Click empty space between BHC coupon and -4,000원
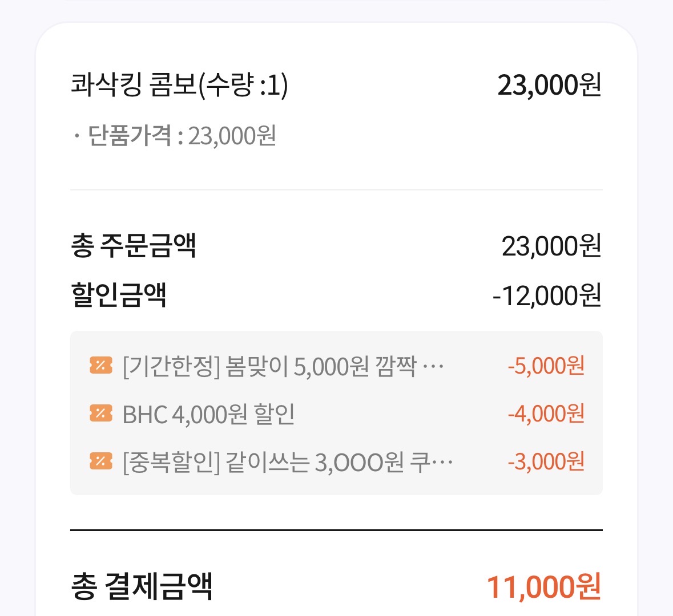Image resolution: width=673 pixels, height=616 pixels. pyautogui.click(x=400, y=414)
